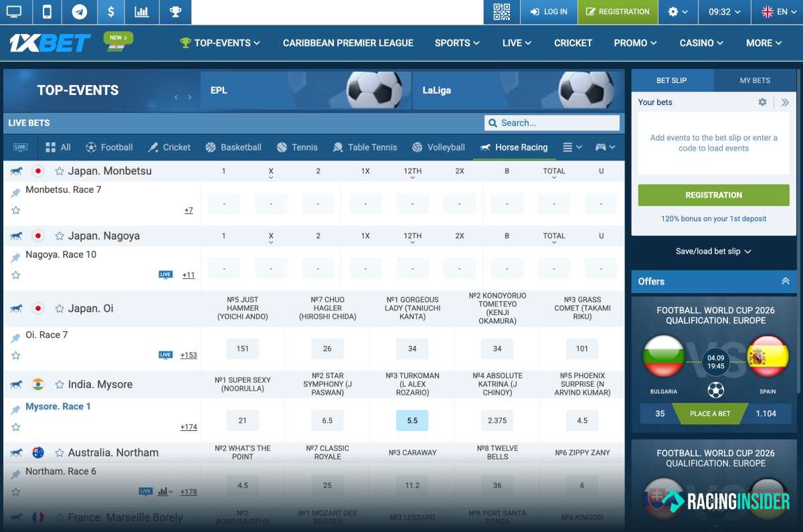Viewport: 803px width, 532px height.
Task: Select the Table Tennis sport tab
Action: point(365,147)
